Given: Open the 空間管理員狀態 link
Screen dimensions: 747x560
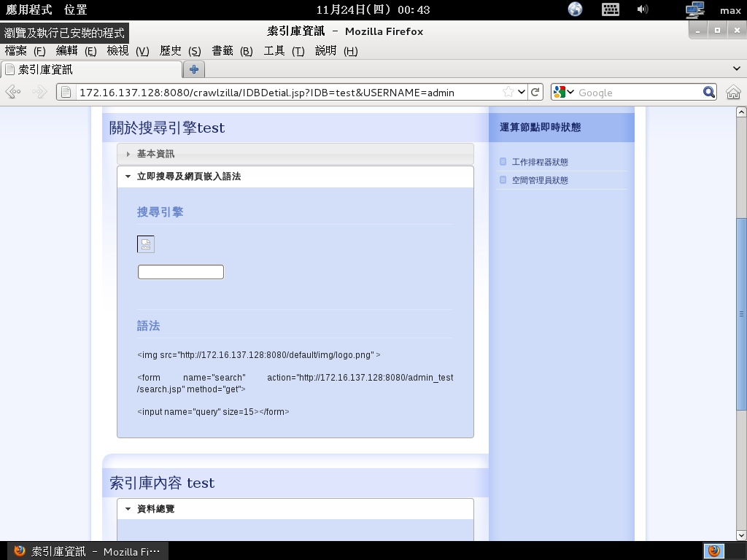Looking at the screenshot, I should point(539,180).
